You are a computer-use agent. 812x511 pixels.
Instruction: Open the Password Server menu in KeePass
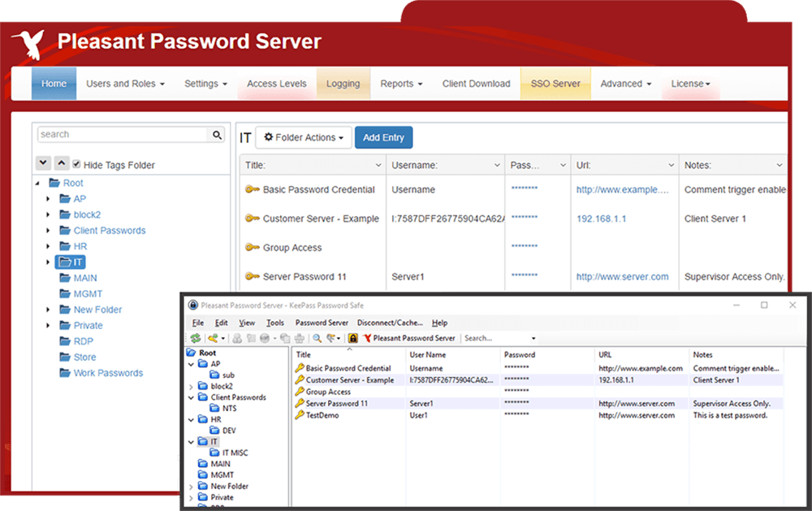[x=322, y=323]
